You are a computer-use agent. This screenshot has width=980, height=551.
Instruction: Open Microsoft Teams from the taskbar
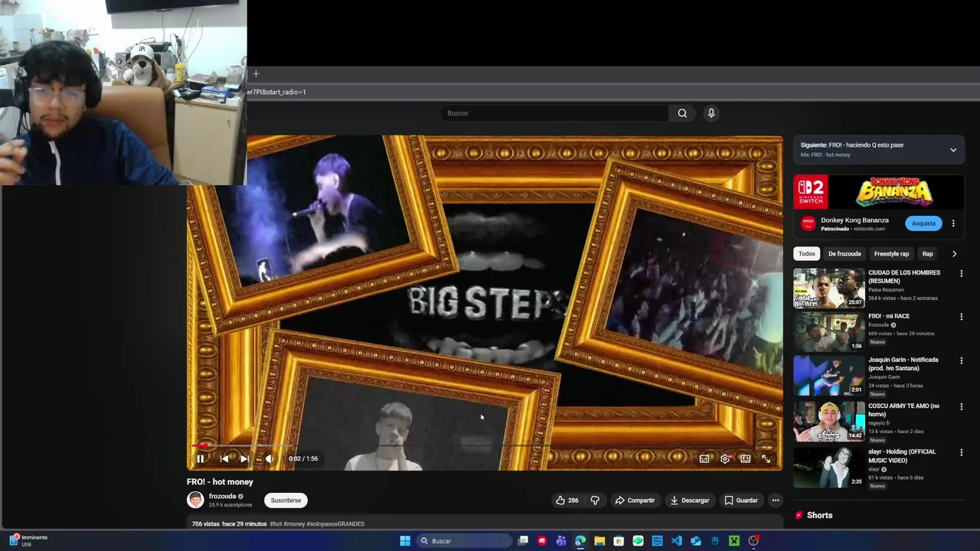coord(561,541)
